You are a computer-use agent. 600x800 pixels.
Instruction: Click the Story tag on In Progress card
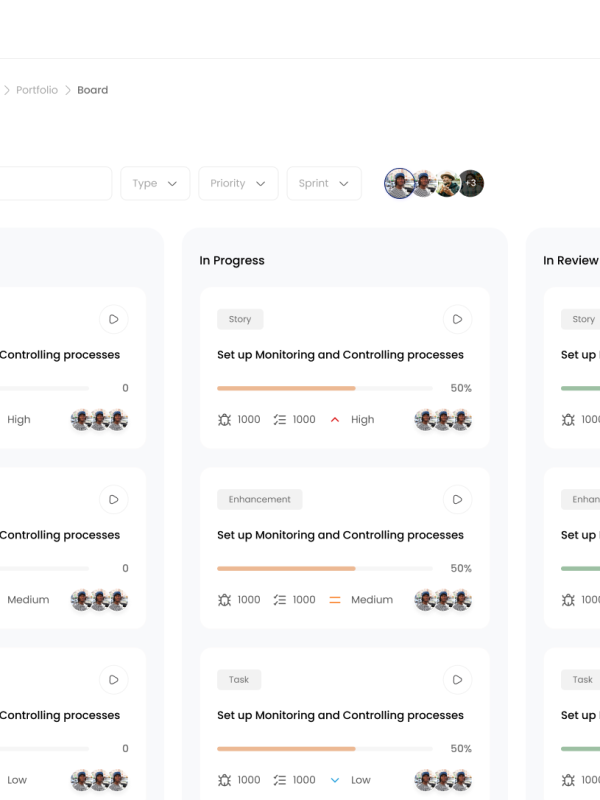point(240,319)
